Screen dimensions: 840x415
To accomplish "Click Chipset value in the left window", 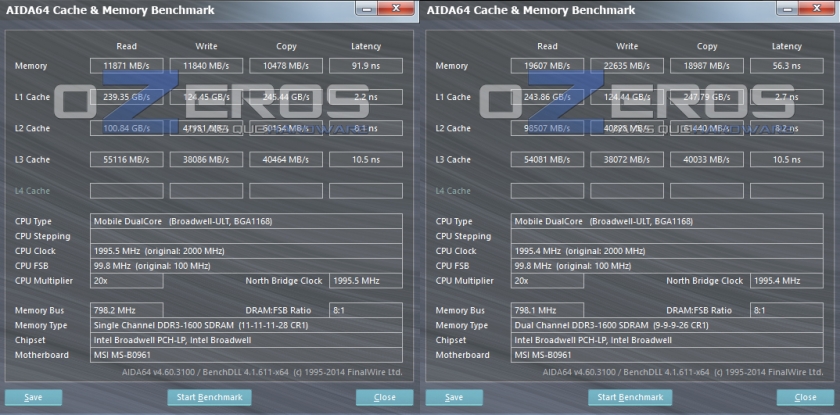I will click(246, 340).
